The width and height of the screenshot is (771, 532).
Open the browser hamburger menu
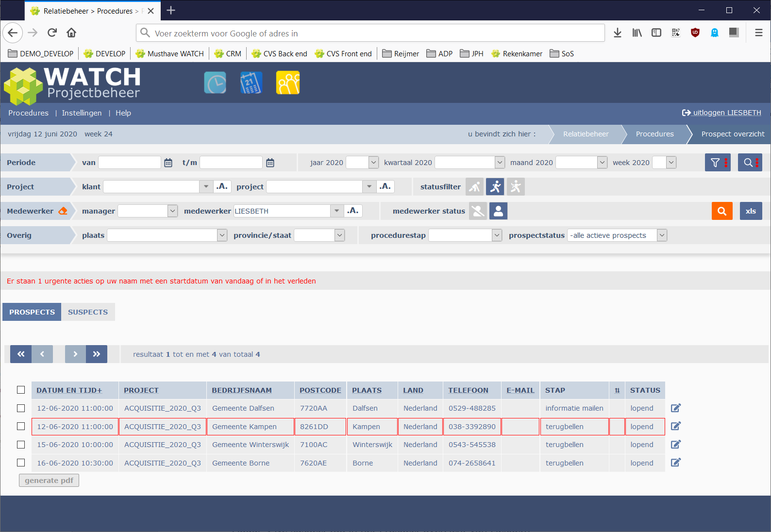coord(758,33)
